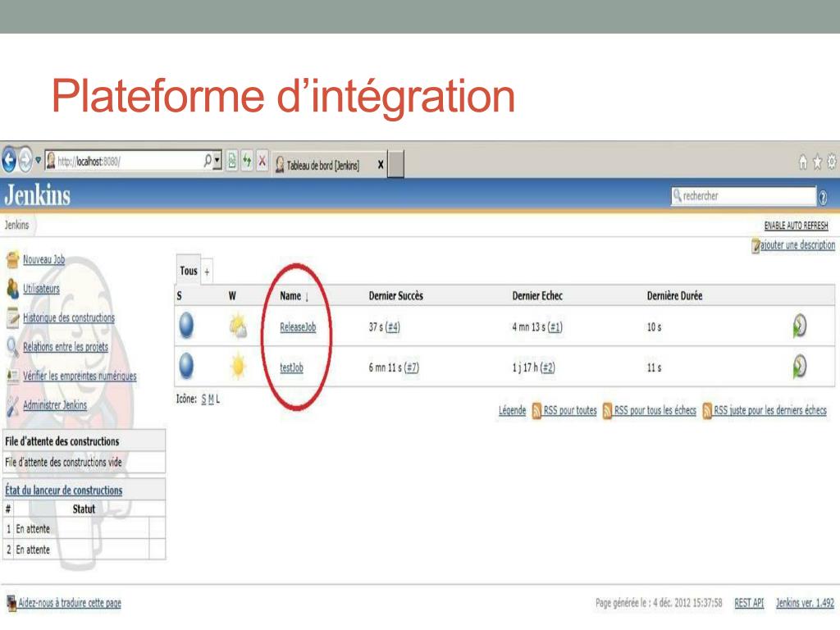Open the Utilisateurs link
Image resolution: width=840 pixels, height=630 pixels.
point(41,289)
